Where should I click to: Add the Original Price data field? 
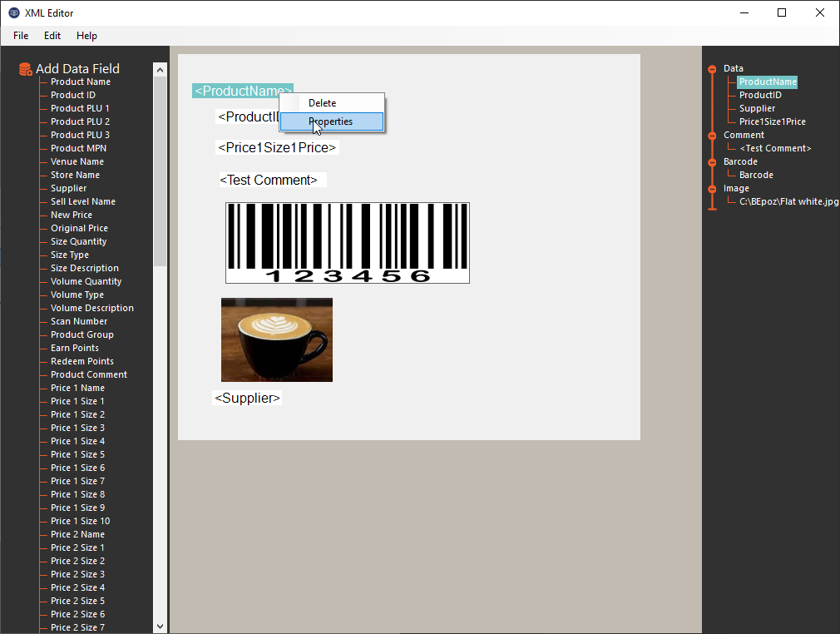pyautogui.click(x=79, y=228)
